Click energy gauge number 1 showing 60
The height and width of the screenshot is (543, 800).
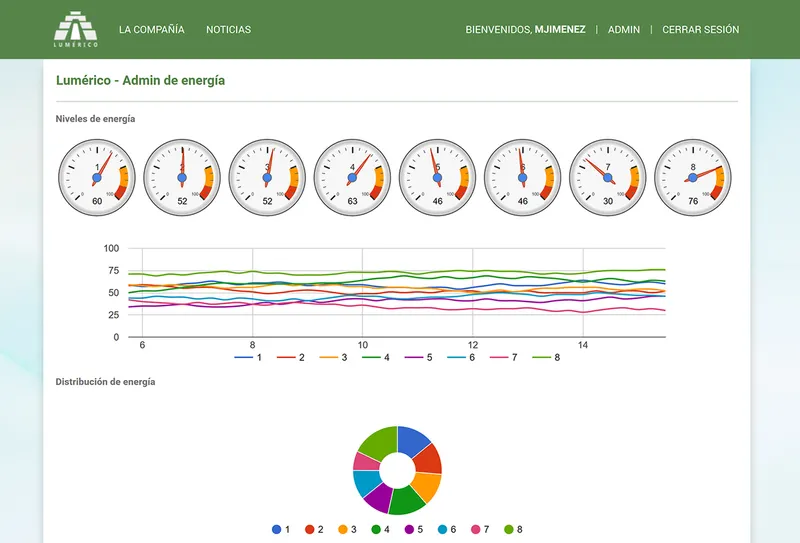97,177
